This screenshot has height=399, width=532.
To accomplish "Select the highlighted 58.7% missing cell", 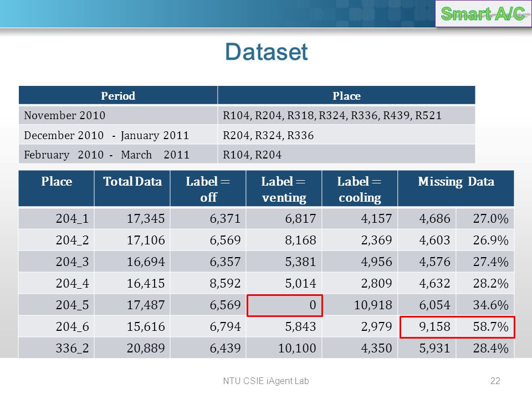I will pyautogui.click(x=486, y=327).
